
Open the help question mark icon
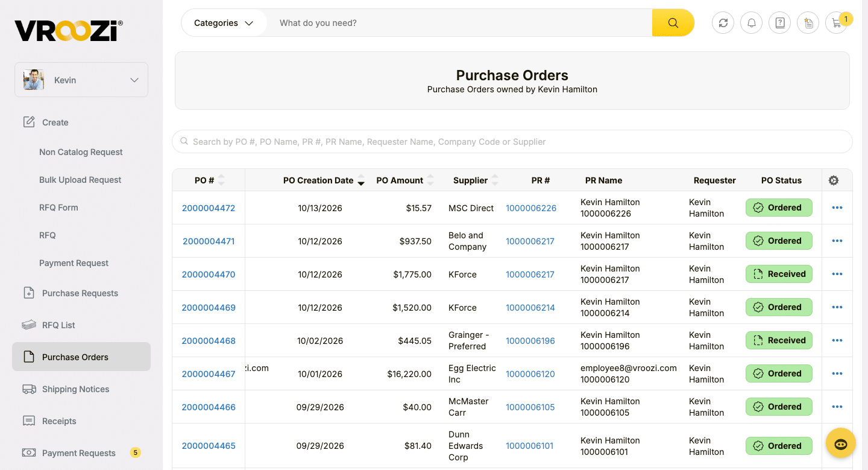780,23
